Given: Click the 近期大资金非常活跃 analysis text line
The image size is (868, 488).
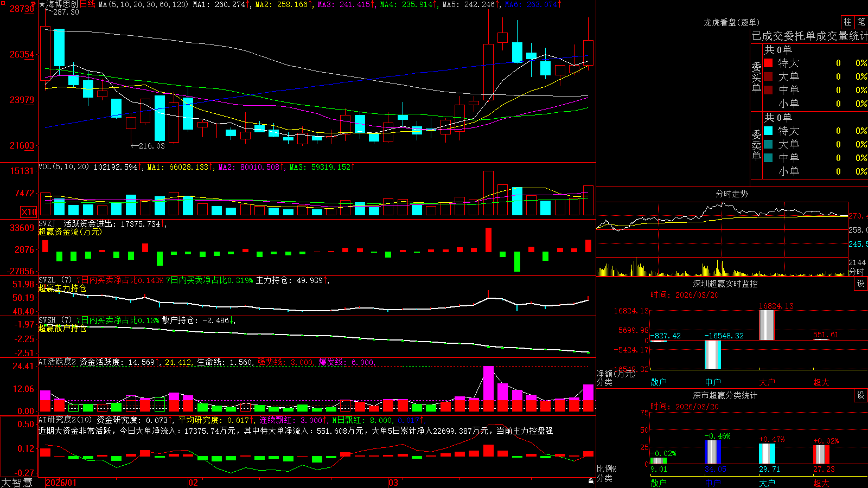Looking at the screenshot, I should [x=296, y=431].
